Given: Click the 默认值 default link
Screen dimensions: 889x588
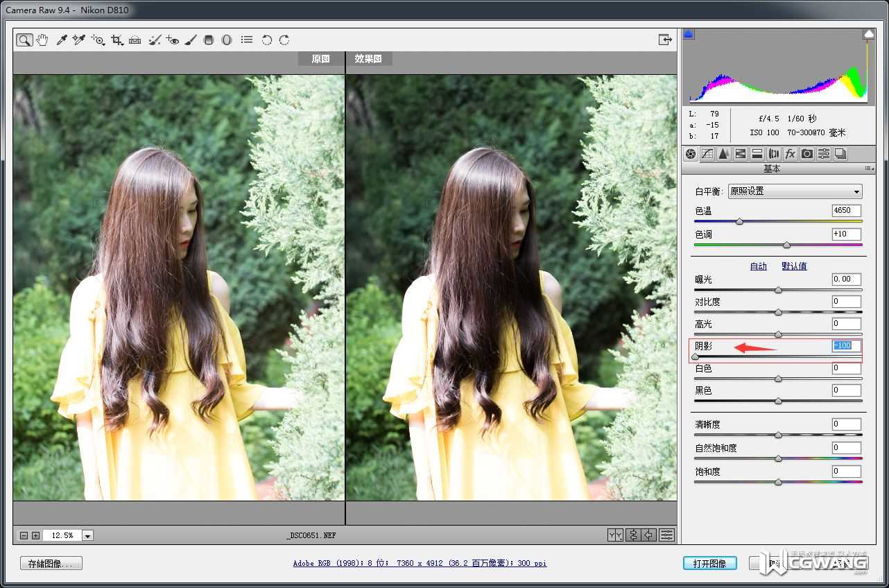Looking at the screenshot, I should [x=794, y=266].
